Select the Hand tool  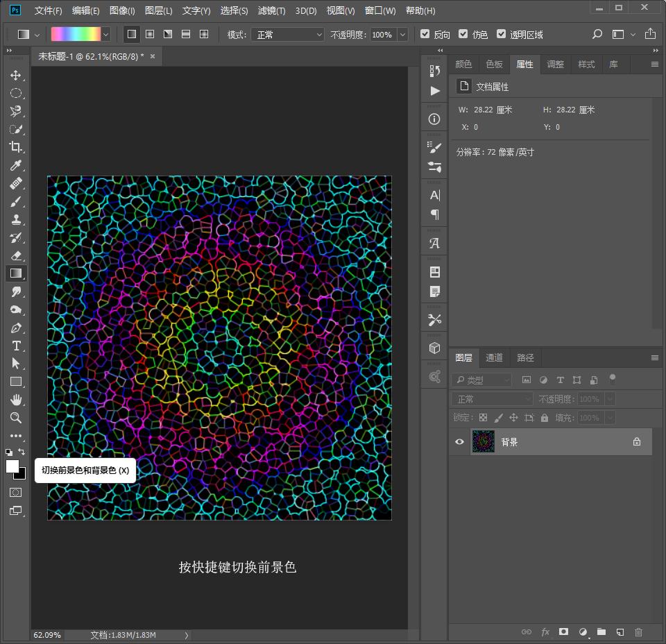pos(15,400)
